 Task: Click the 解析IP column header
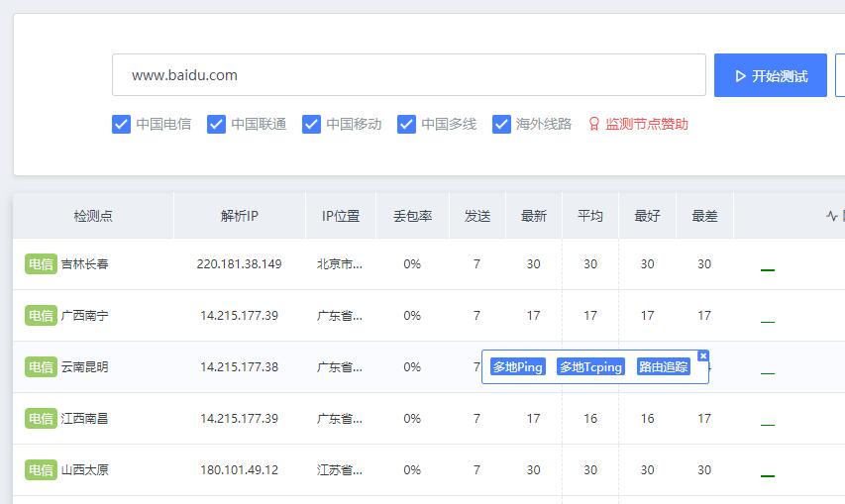pyautogui.click(x=240, y=216)
